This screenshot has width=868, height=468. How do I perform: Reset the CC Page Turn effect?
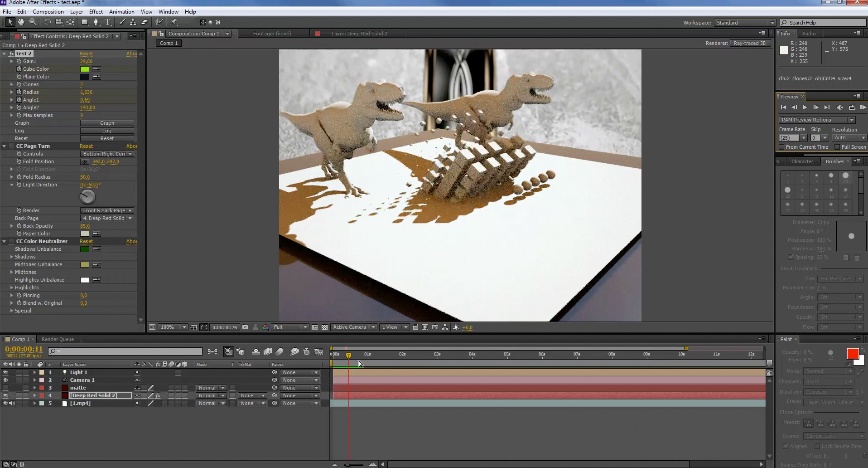pyautogui.click(x=86, y=146)
